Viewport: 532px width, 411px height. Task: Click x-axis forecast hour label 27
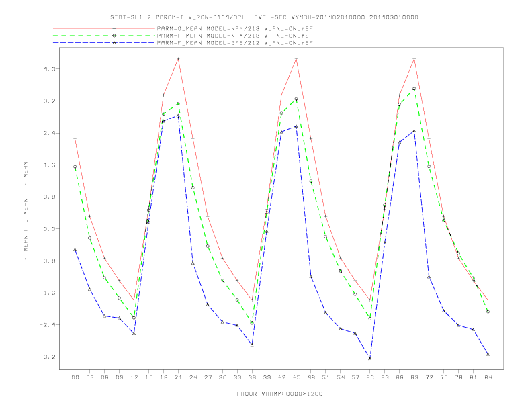tap(208, 377)
